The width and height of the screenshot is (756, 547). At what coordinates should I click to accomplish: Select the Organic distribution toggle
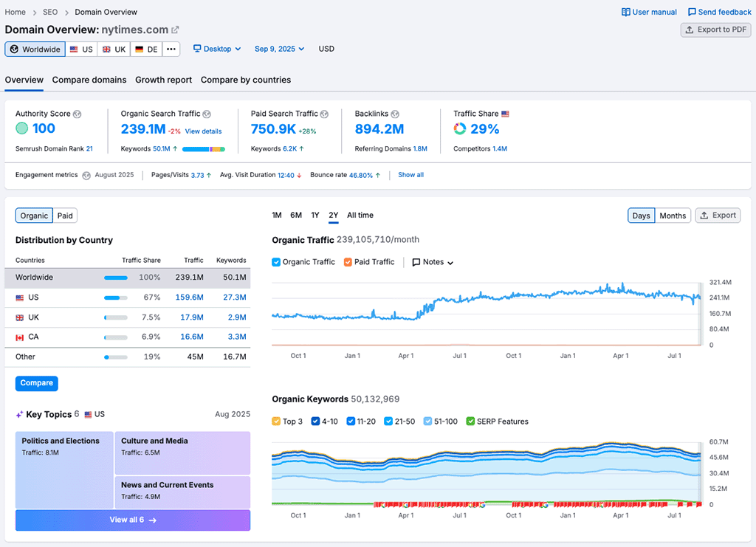pyautogui.click(x=34, y=216)
